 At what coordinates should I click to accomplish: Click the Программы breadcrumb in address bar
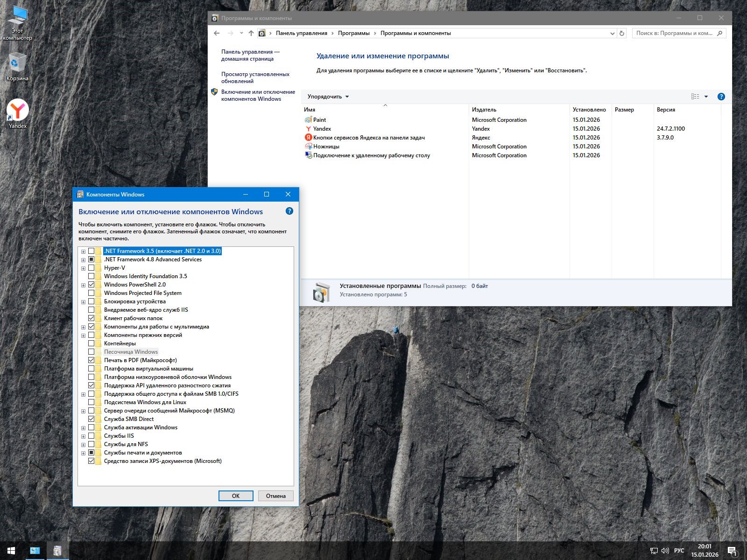coord(353,33)
